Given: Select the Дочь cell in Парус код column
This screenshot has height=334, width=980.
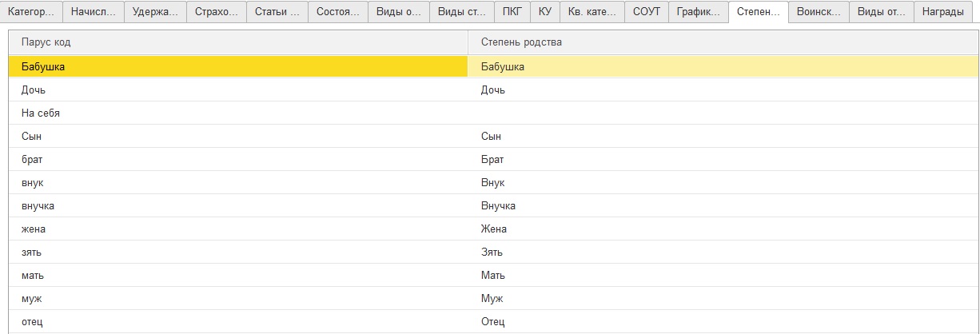Looking at the screenshot, I should 237,90.
